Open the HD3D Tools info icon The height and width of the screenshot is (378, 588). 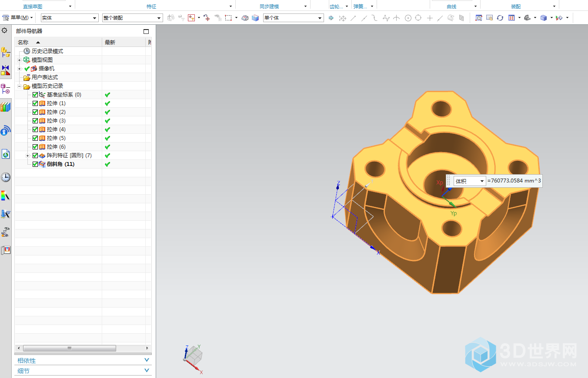pos(6,130)
